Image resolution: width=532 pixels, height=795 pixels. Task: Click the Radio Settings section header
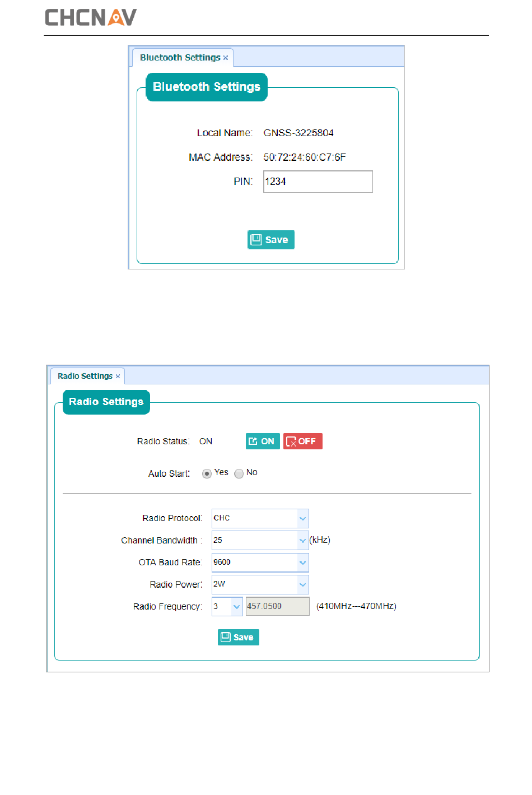pyautogui.click(x=106, y=402)
